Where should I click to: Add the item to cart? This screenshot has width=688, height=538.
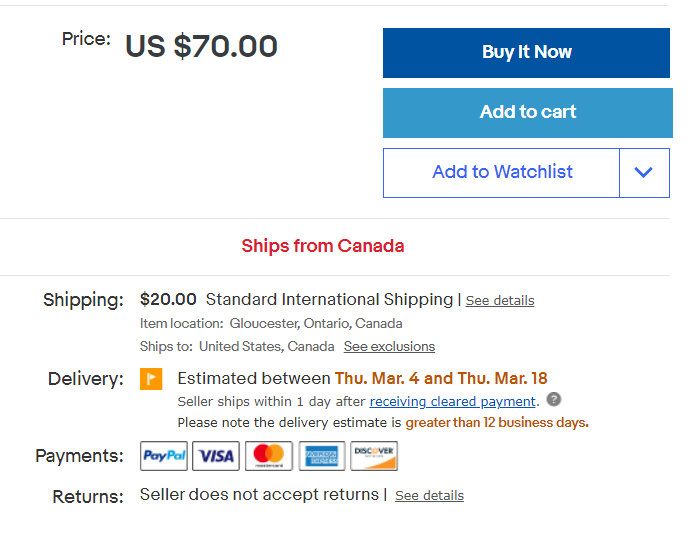click(527, 112)
